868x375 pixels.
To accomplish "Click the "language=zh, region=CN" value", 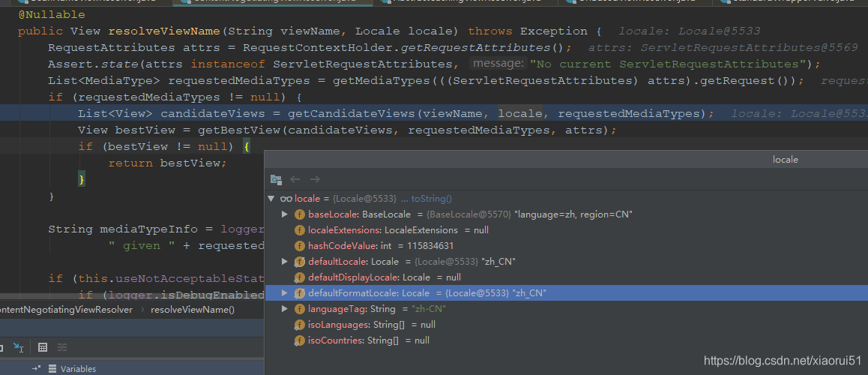I will pos(573,214).
